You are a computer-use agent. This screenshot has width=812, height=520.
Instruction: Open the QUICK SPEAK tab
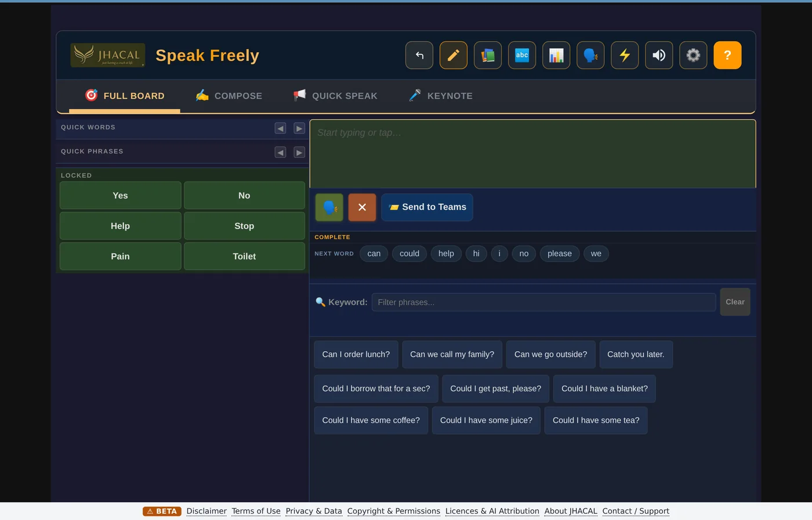point(335,96)
